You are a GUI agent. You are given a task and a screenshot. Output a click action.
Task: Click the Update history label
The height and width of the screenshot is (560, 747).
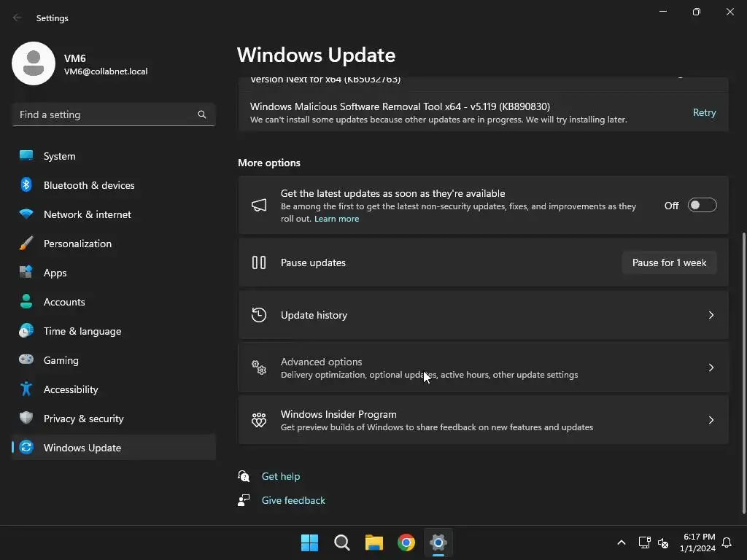click(314, 315)
